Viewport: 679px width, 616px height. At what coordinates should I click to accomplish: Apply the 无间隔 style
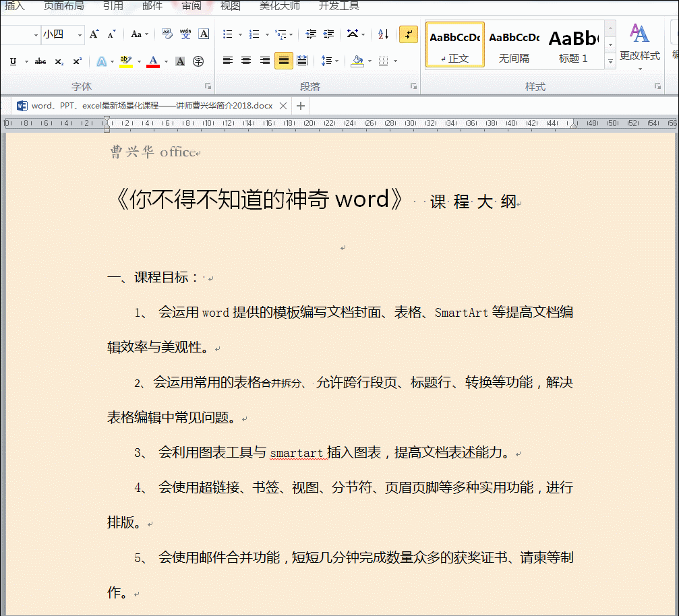pos(514,45)
